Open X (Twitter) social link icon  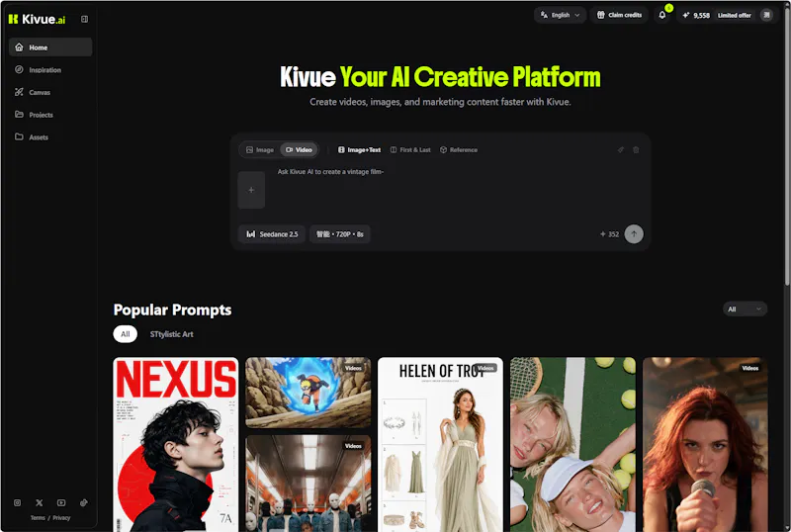click(x=40, y=502)
